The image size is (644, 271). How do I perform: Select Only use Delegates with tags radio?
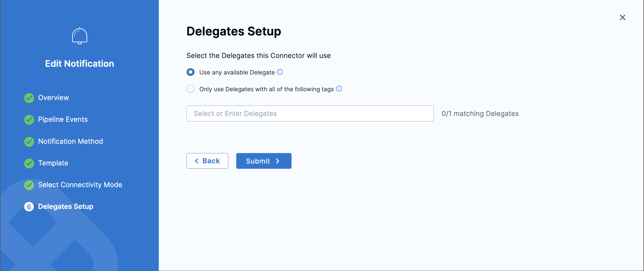[190, 89]
